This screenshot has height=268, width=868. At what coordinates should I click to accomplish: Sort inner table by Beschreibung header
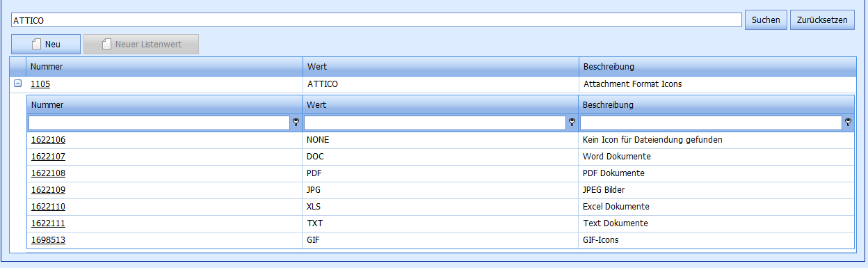click(716, 105)
